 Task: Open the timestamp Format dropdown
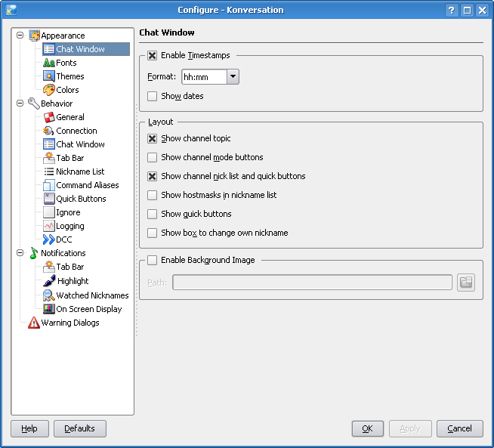(x=233, y=76)
